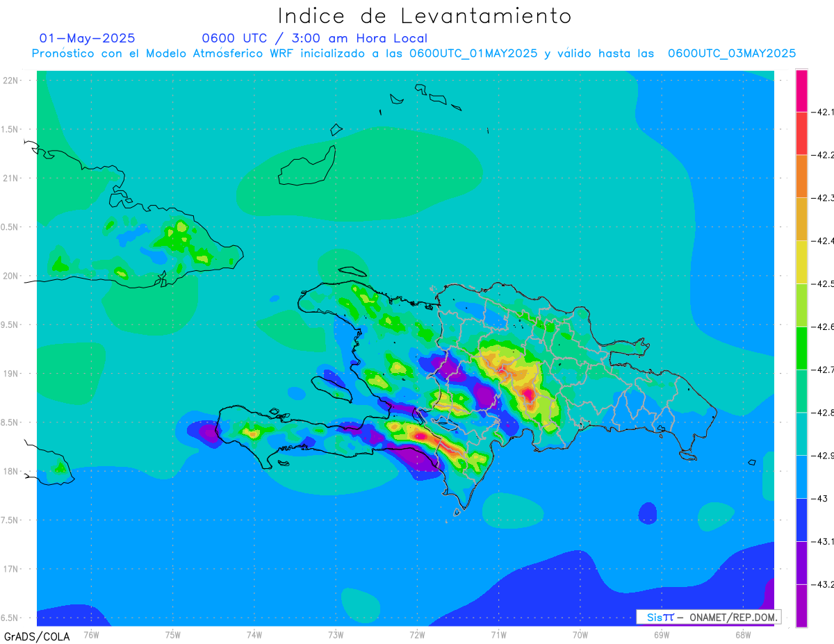Click the '9.5N' latitude label
Image resolution: width=834 pixels, height=644 pixels.
10,325
